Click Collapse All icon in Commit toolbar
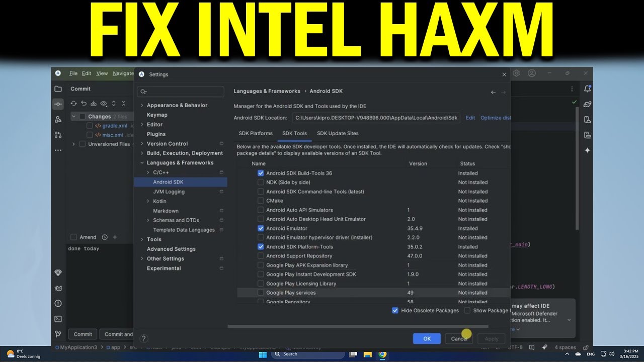 124,104
